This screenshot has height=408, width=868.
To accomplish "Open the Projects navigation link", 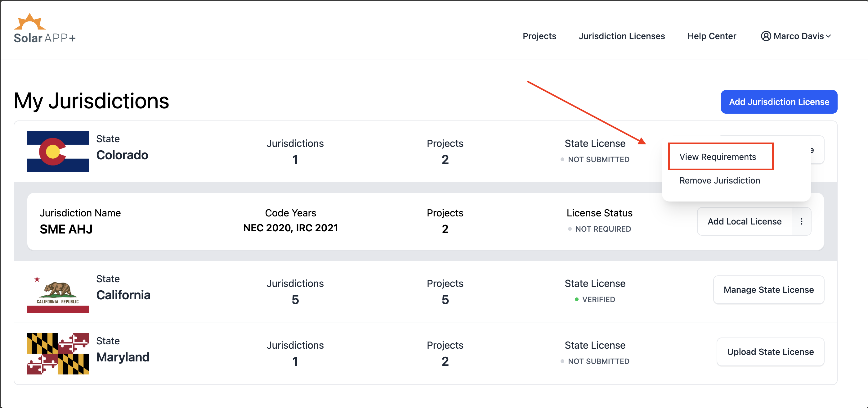I will pos(539,36).
